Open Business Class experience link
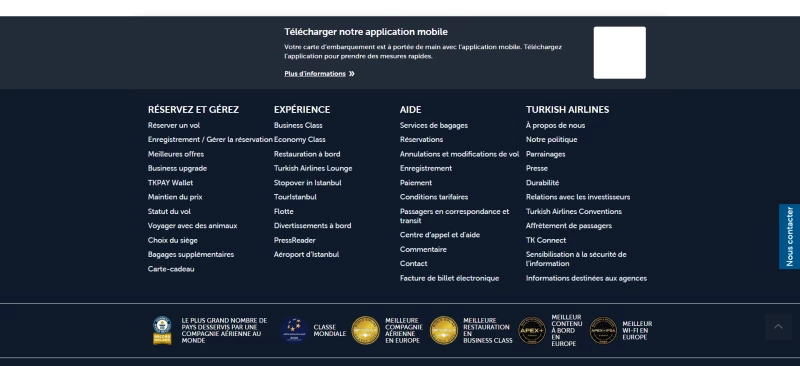The width and height of the screenshot is (800, 366). coord(298,125)
